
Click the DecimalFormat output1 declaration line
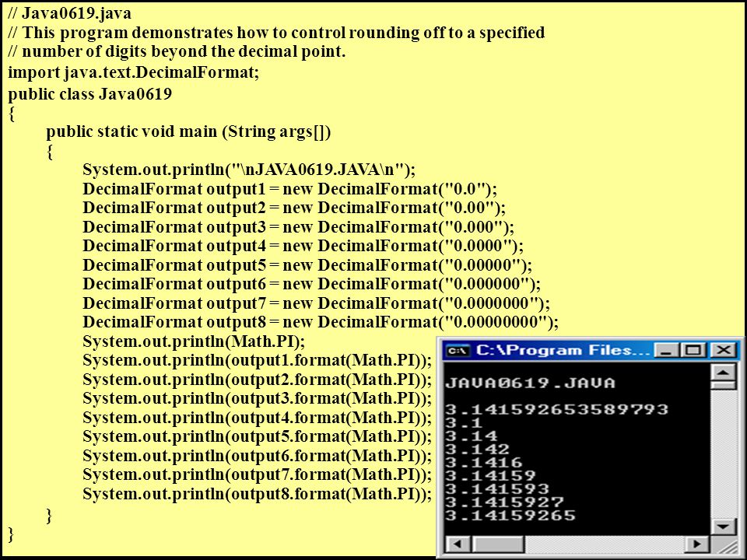click(289, 189)
